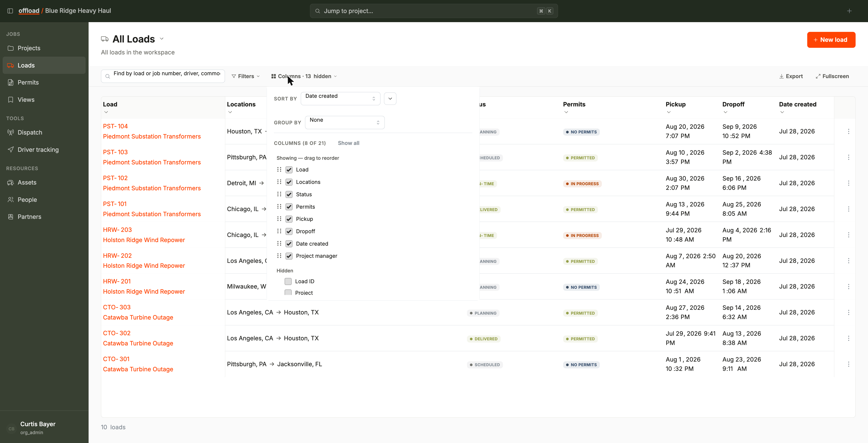Open row actions for CTO-303
Screen dimensions: 868x443
tap(849, 312)
